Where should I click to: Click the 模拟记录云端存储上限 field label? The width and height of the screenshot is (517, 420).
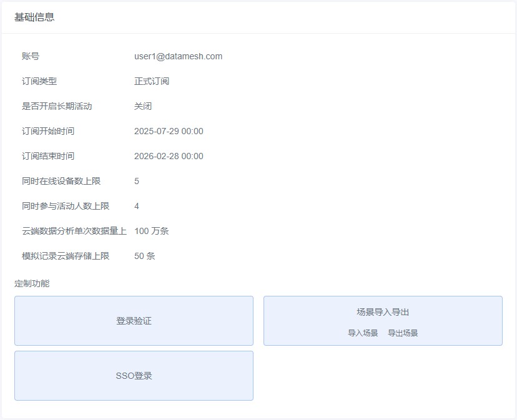(66, 256)
